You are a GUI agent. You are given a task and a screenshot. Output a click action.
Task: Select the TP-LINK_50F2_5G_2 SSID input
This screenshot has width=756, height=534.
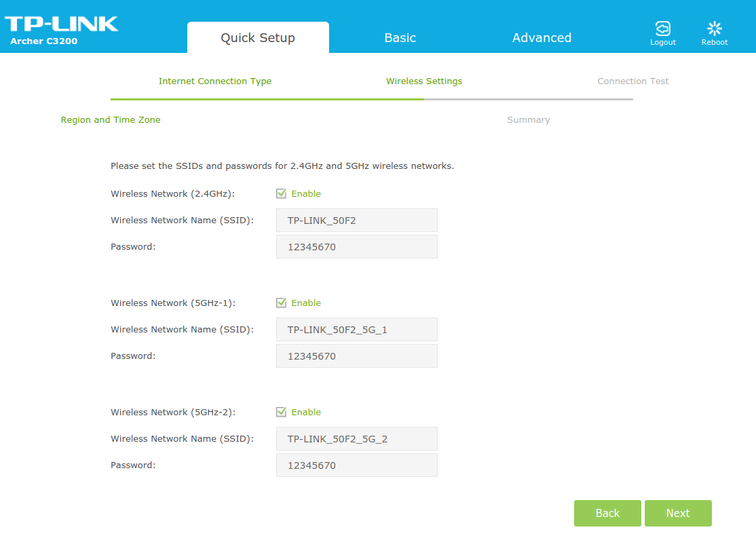point(356,439)
